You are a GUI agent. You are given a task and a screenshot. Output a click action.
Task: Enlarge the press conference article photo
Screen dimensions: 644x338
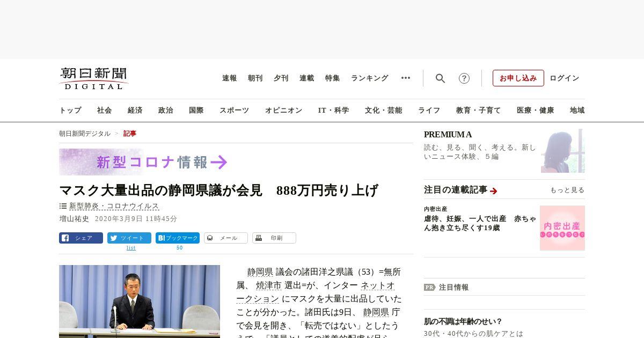click(140, 301)
